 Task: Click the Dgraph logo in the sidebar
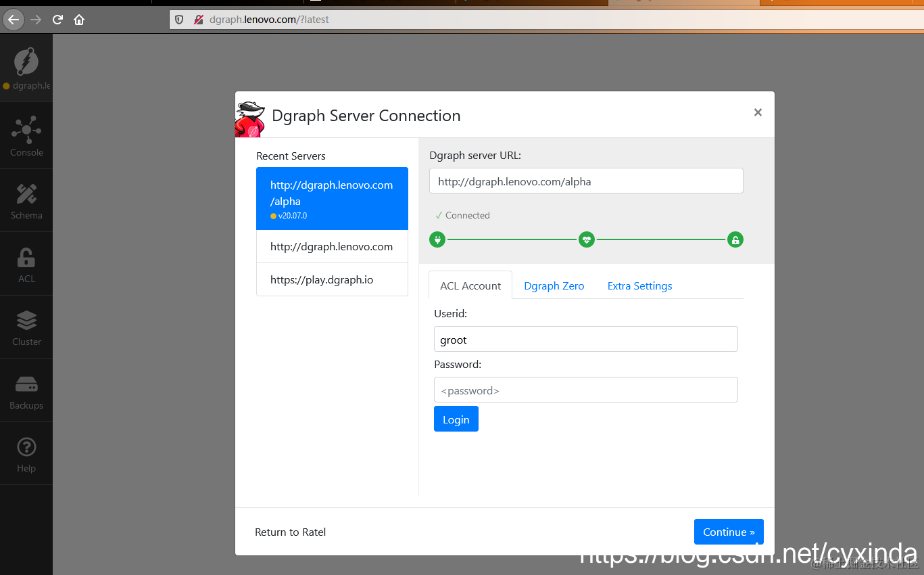(x=26, y=62)
